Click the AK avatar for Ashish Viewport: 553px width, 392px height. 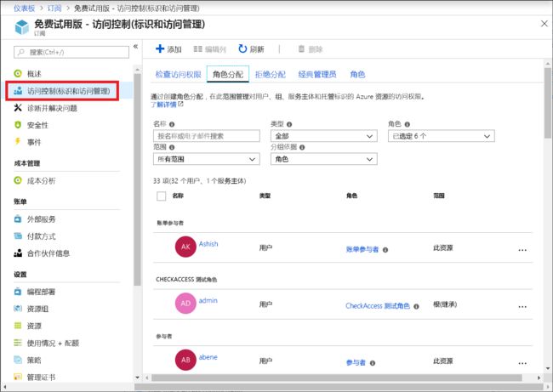click(x=185, y=247)
